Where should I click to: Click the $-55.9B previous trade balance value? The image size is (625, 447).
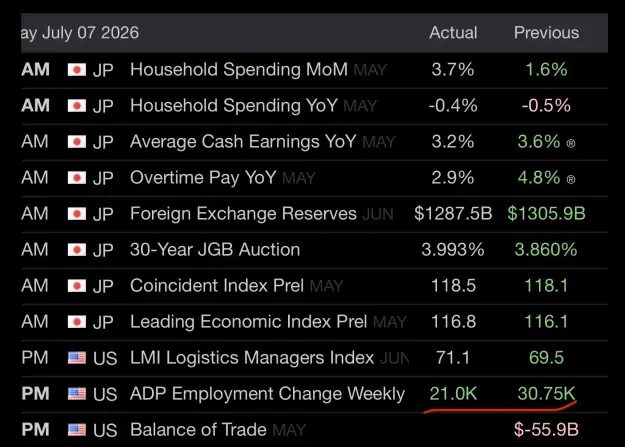pyautogui.click(x=546, y=430)
